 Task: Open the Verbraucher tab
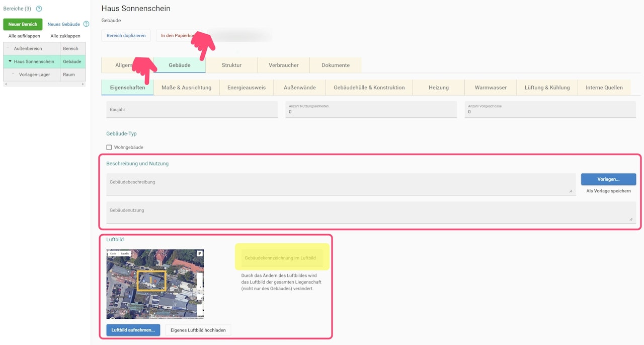click(284, 65)
